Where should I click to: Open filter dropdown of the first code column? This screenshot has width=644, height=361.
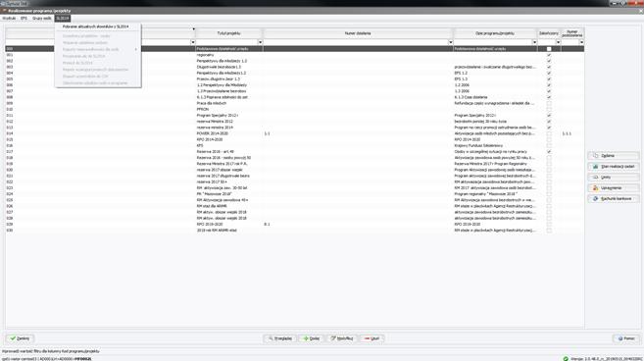[x=193, y=42]
